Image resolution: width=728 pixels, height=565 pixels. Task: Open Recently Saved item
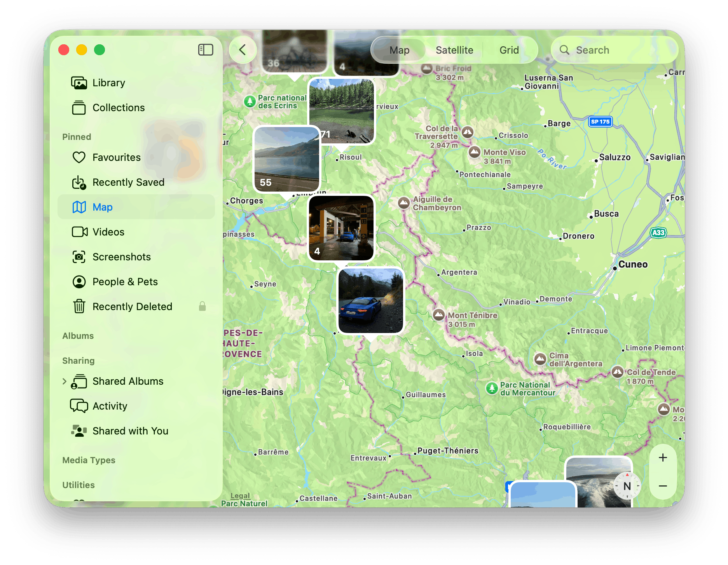pyautogui.click(x=128, y=182)
